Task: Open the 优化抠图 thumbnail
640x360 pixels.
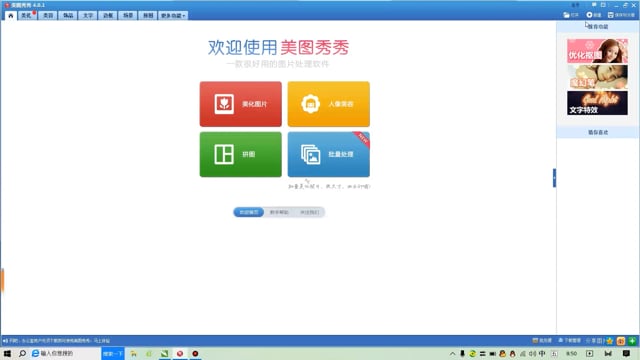Action: point(597,51)
